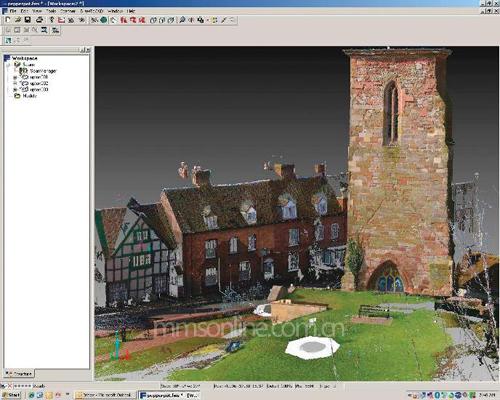Image resolution: width=500 pixels, height=400 pixels.
Task: Switch to the Structure tab below the tree
Action: pyautogui.click(x=19, y=374)
